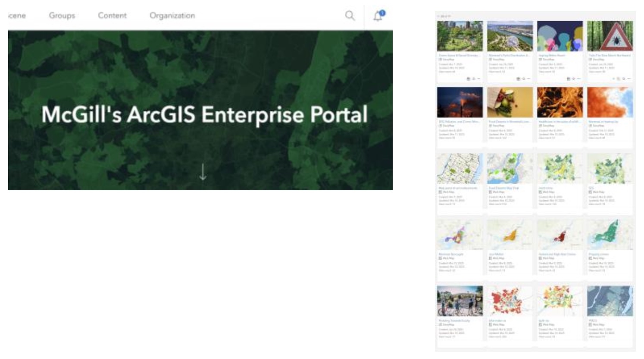Open the green city park story thumbnail
The image size is (644, 359).
460,36
